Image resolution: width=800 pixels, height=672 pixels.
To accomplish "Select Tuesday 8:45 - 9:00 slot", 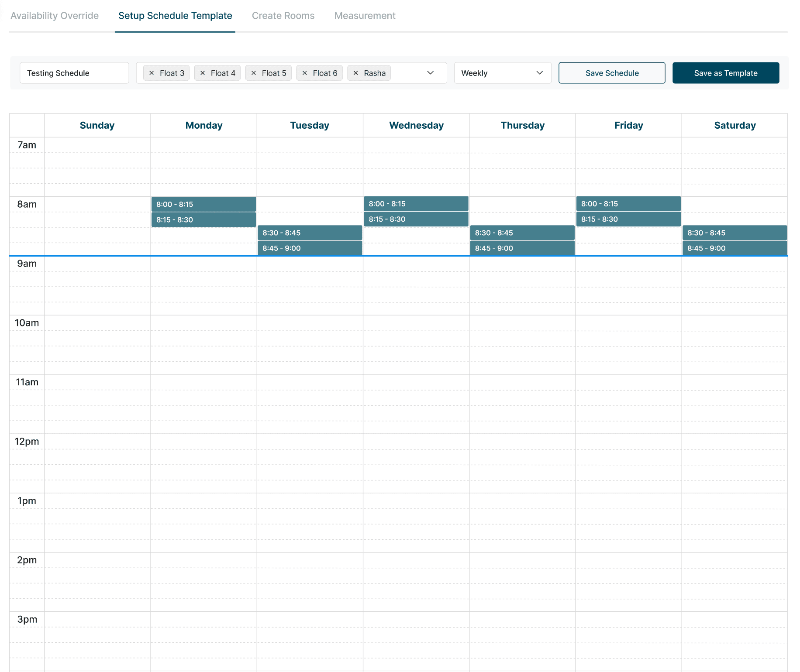I will [310, 248].
